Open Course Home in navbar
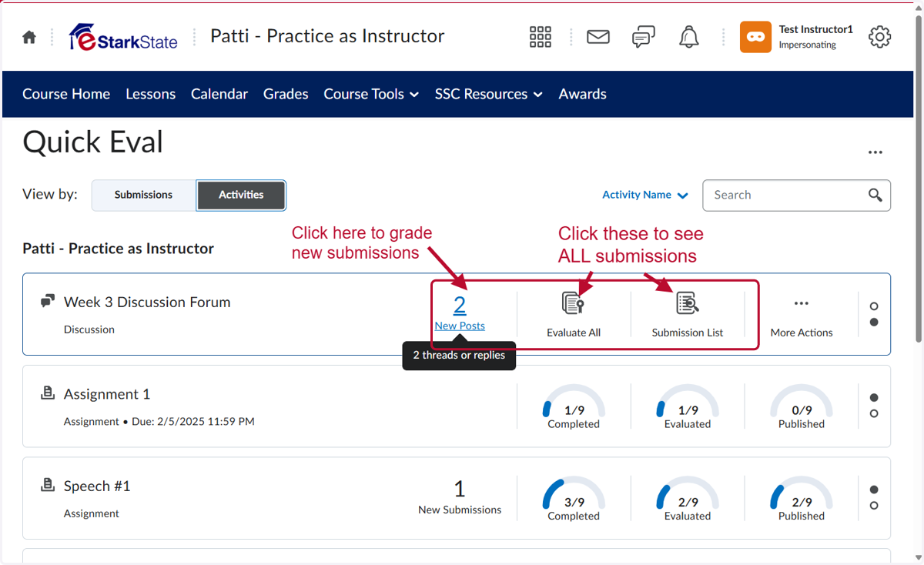The width and height of the screenshot is (924, 565). [x=66, y=94]
